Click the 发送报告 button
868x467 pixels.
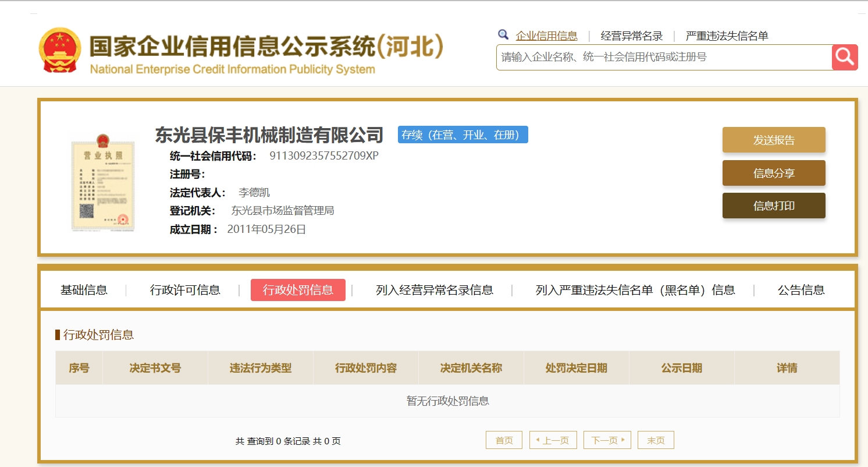click(774, 140)
